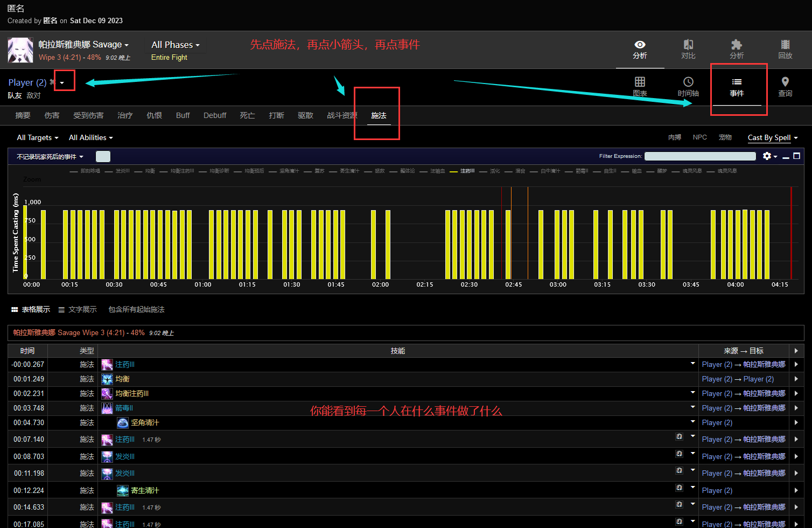The height and width of the screenshot is (528, 812).
Task: Toggle 包含所有起始施法 option
Action: [x=136, y=310]
